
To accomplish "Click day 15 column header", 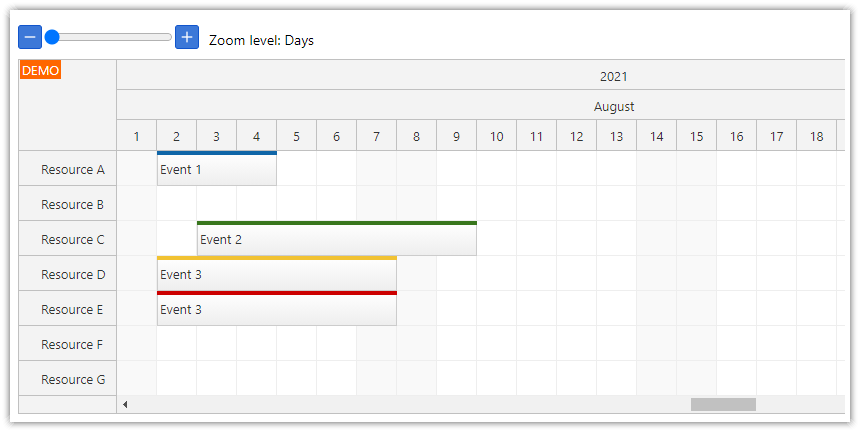I will [x=696, y=136].
